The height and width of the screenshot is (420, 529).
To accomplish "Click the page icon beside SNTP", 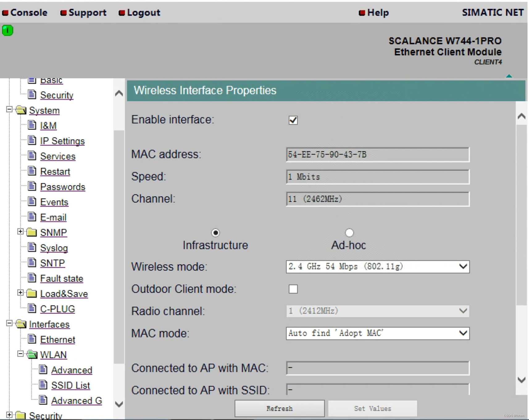I will 32,262.
